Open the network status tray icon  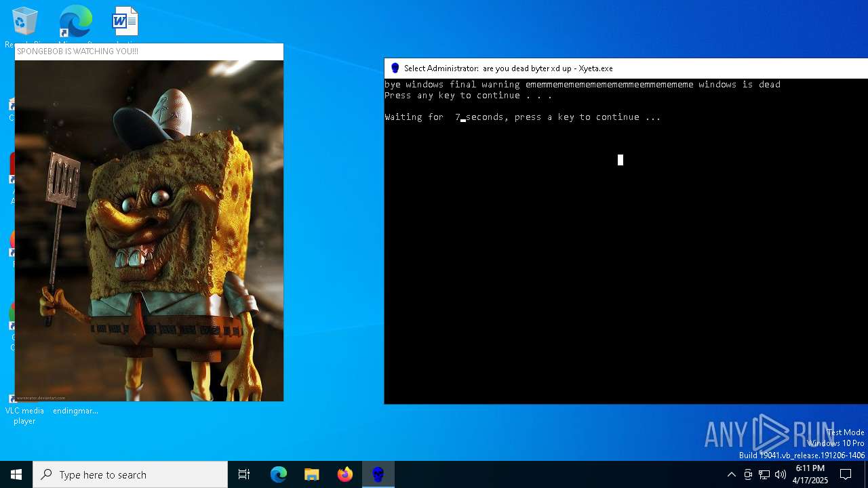tap(764, 474)
